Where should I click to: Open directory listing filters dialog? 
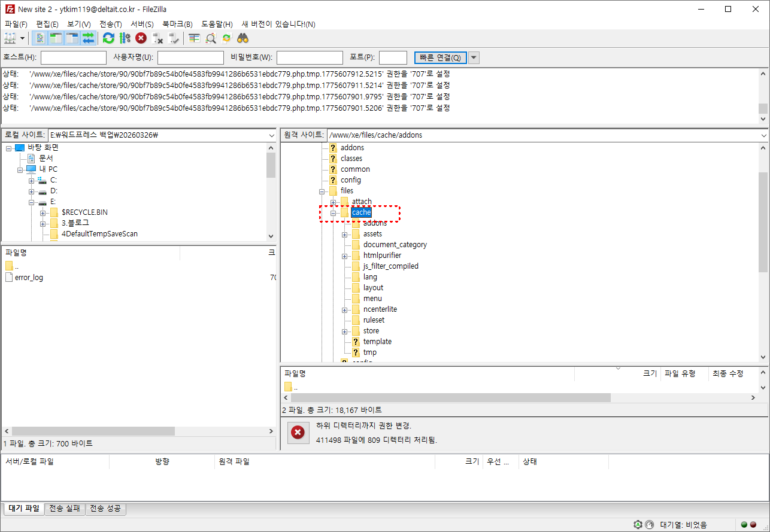coord(194,38)
